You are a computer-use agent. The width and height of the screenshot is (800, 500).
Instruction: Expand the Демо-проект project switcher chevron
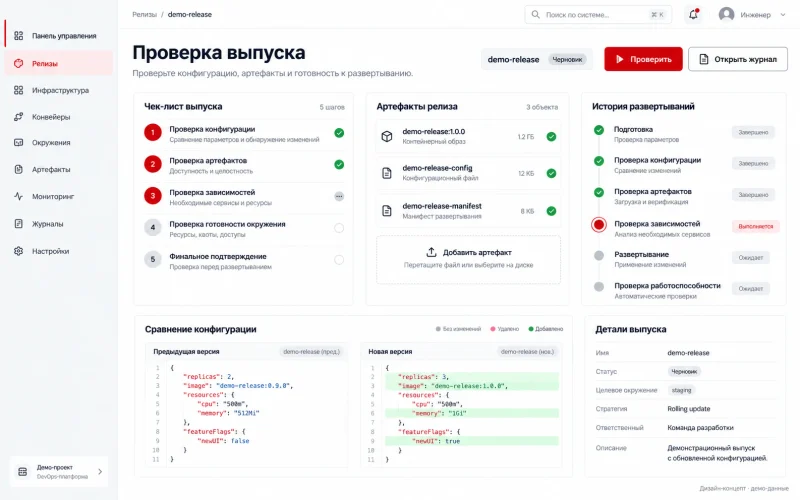pos(100,471)
